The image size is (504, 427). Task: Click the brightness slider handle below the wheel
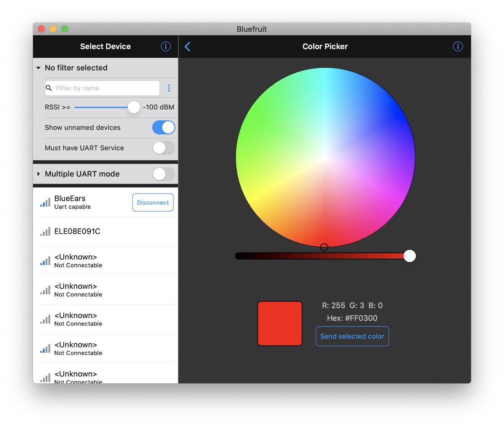point(409,256)
